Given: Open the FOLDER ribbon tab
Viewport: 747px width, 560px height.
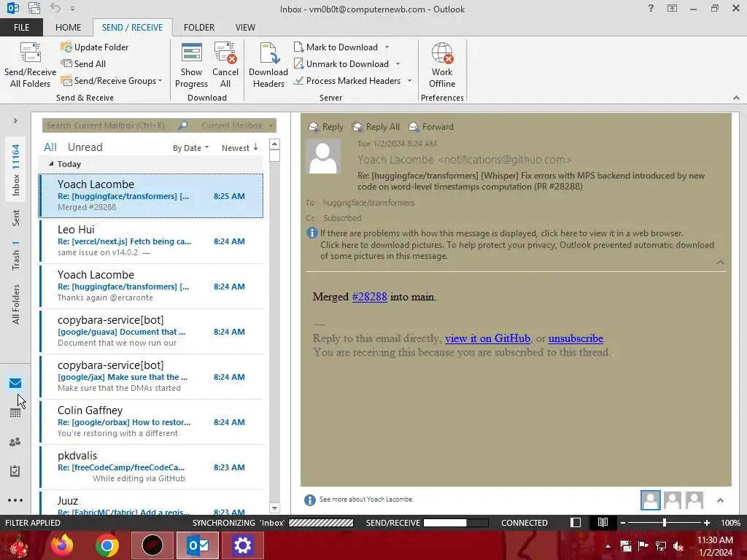Looking at the screenshot, I should 199,27.
